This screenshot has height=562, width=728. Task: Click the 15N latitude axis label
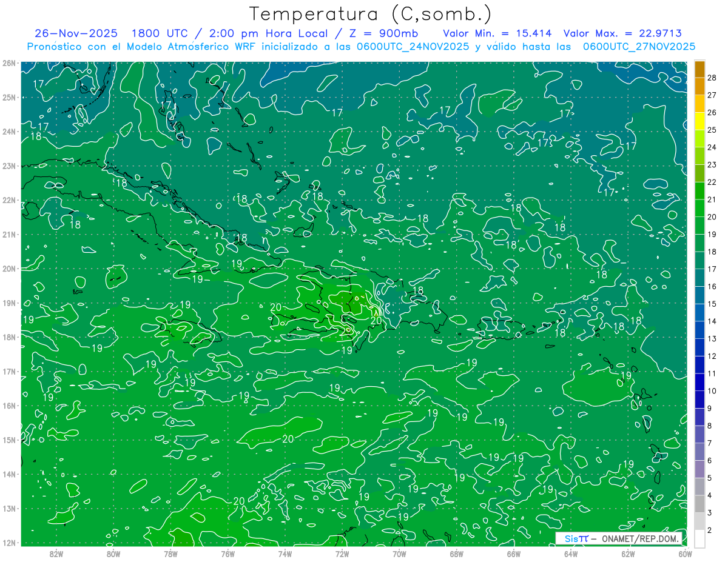[8, 440]
